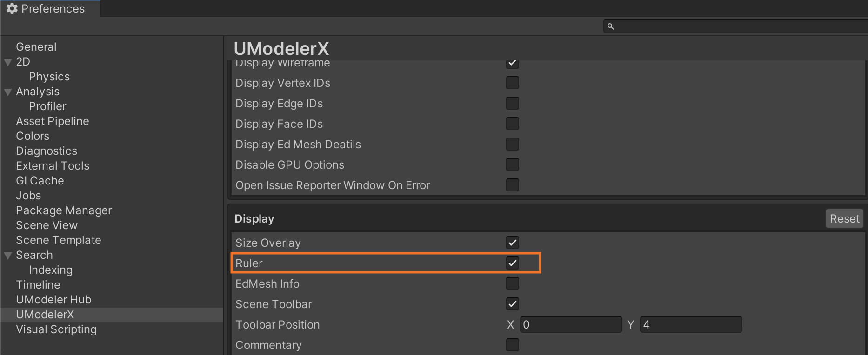
Task: Enable the EdMesh Info checkbox
Action: [x=513, y=283]
